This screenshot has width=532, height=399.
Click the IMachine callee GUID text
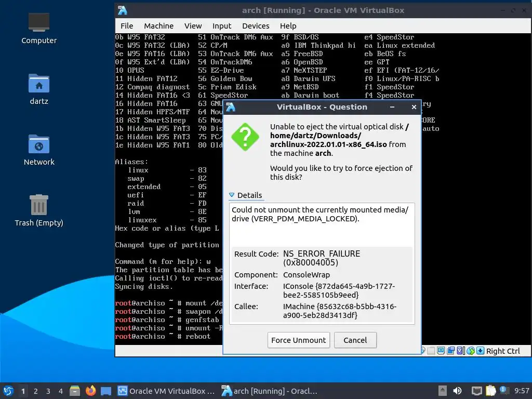340,311
